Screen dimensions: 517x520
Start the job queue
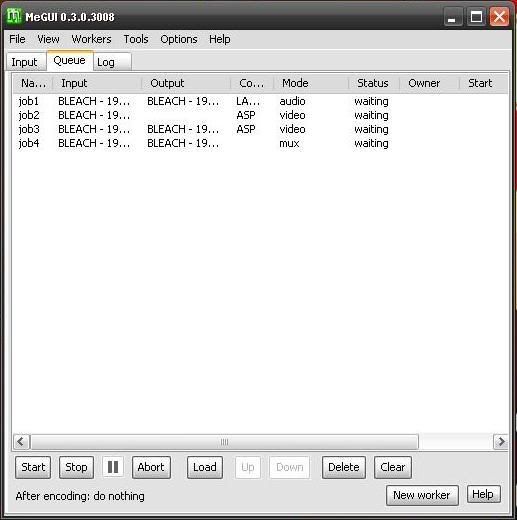(x=33, y=467)
